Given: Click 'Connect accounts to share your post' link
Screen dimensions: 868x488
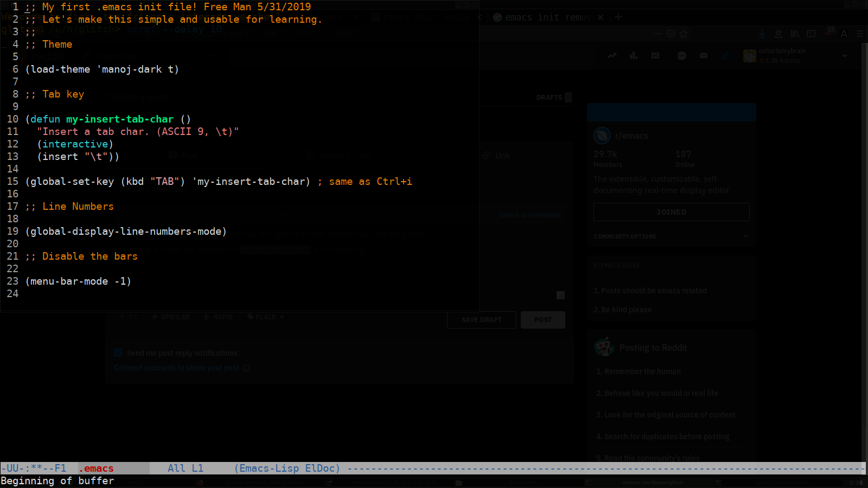Looking at the screenshot, I should tap(176, 368).
